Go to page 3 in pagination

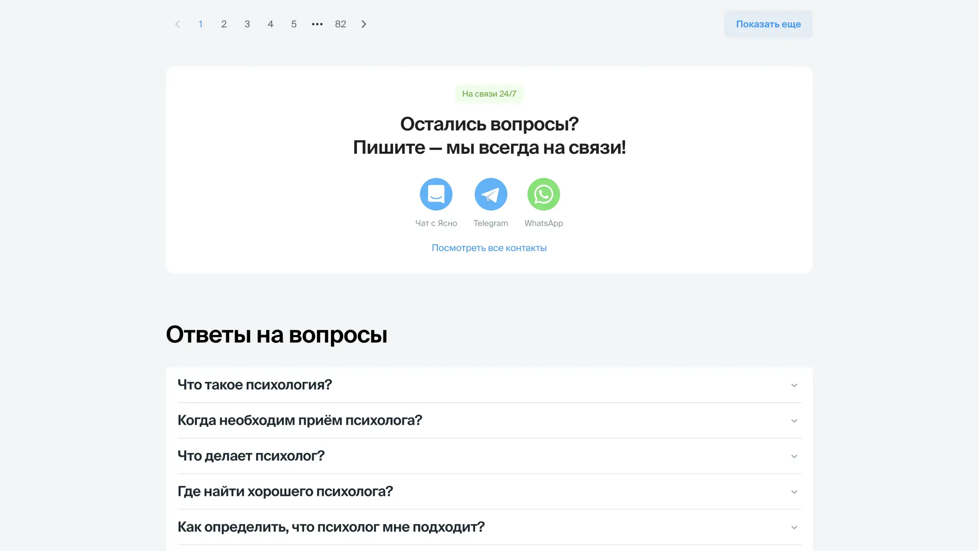coord(247,24)
